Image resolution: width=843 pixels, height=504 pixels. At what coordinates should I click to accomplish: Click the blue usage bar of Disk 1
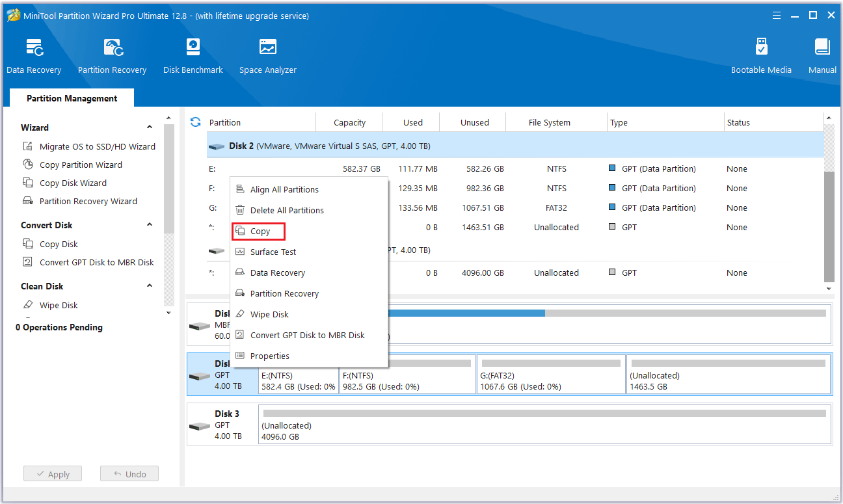[x=466, y=313]
